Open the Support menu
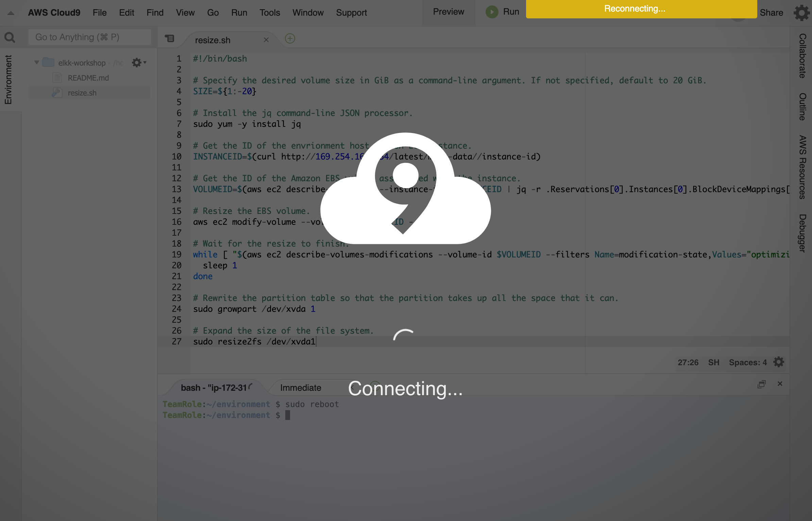 352,13
